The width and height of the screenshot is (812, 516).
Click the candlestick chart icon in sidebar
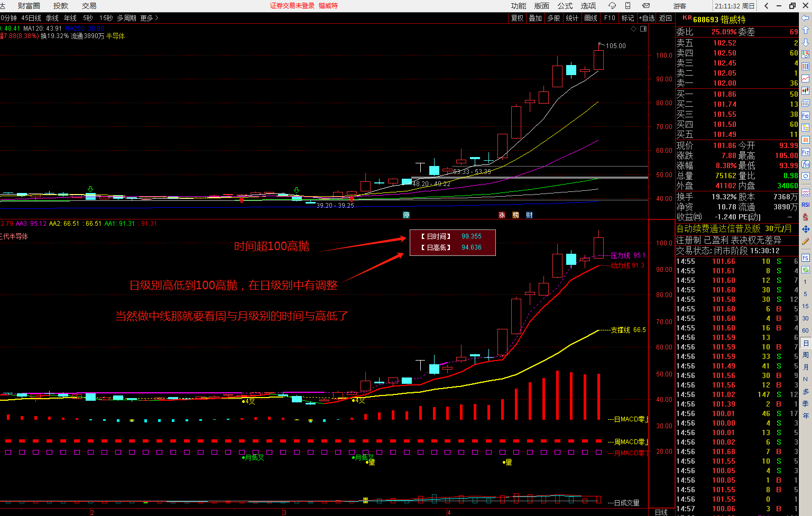(806, 91)
